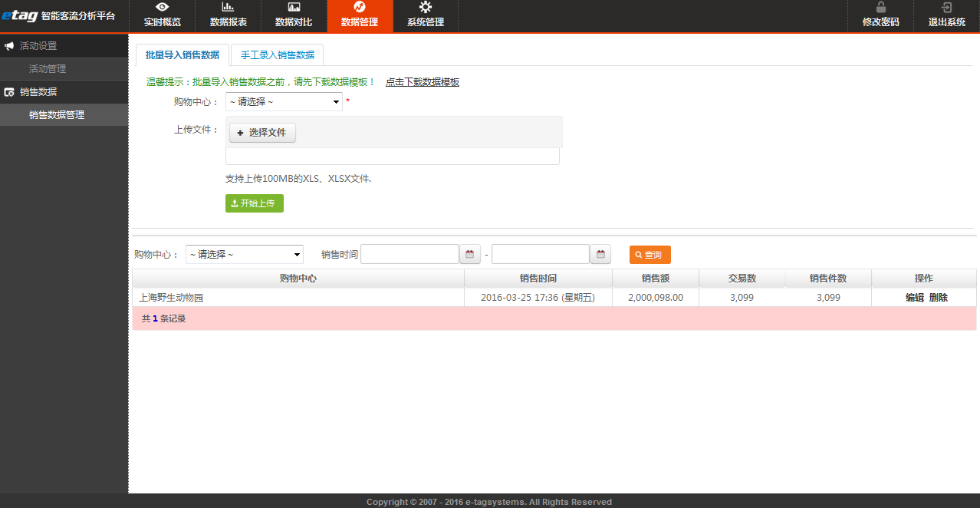Click 购物中心 table column header
The image size is (980, 508).
(x=298, y=279)
